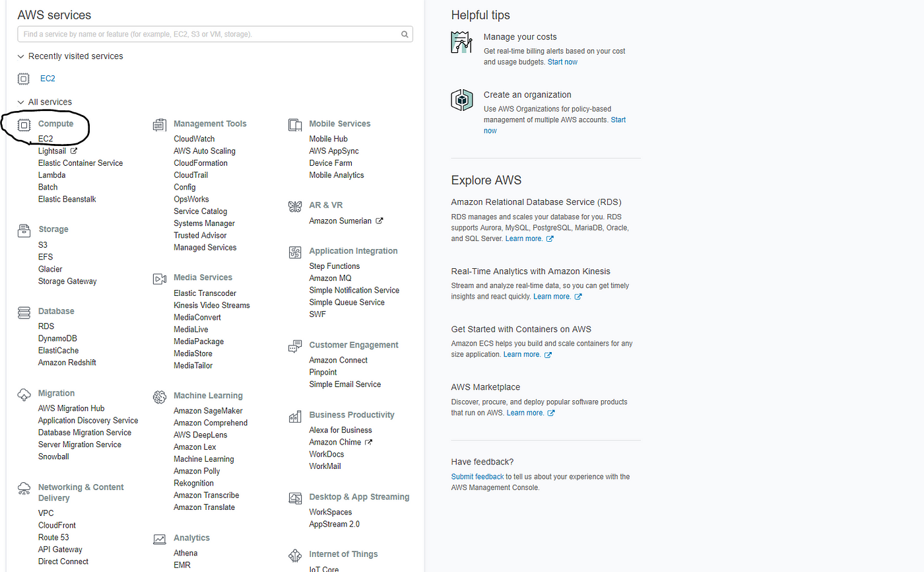
Task: Open the Snowball service
Action: (53, 456)
